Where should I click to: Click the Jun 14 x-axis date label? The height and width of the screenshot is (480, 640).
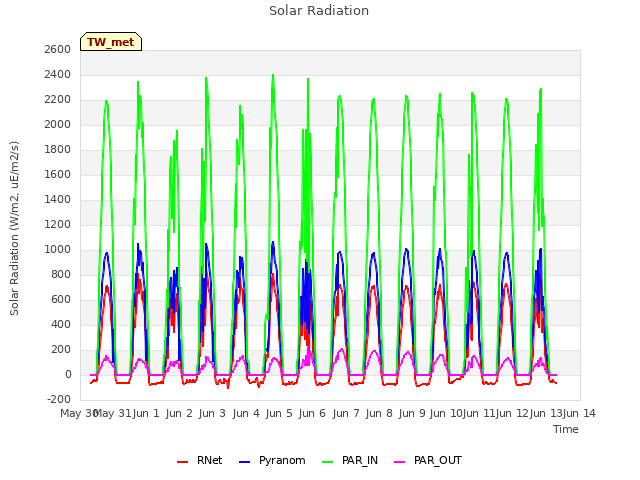coord(579,413)
